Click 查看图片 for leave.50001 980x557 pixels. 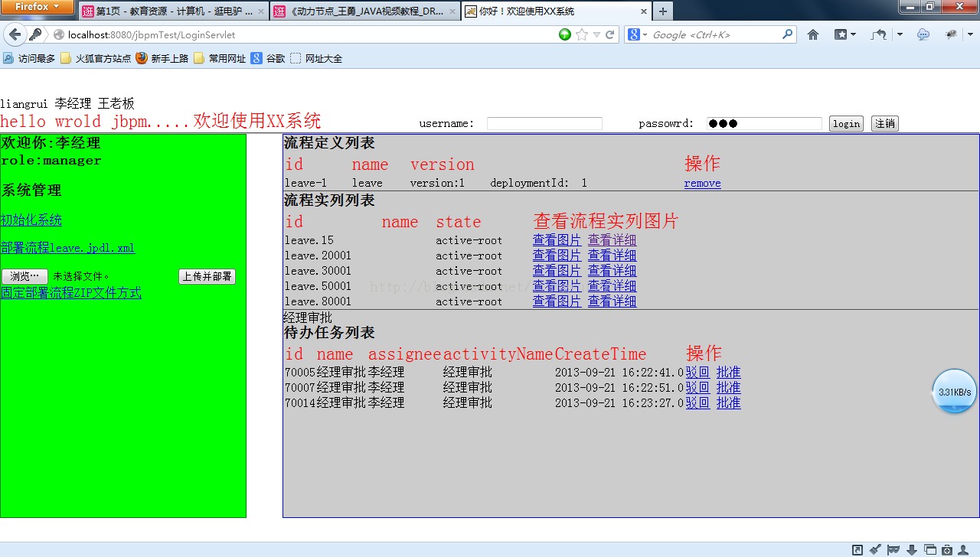pyautogui.click(x=557, y=286)
